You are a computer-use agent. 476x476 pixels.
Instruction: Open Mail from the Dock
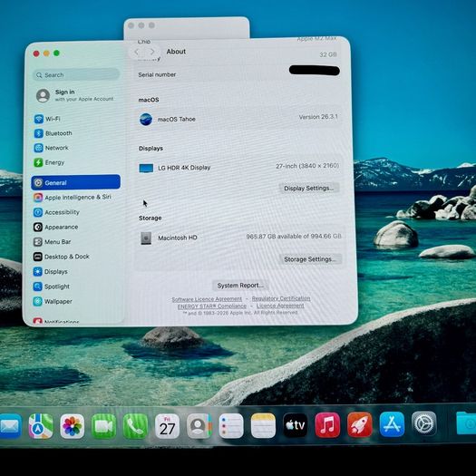point(10,426)
